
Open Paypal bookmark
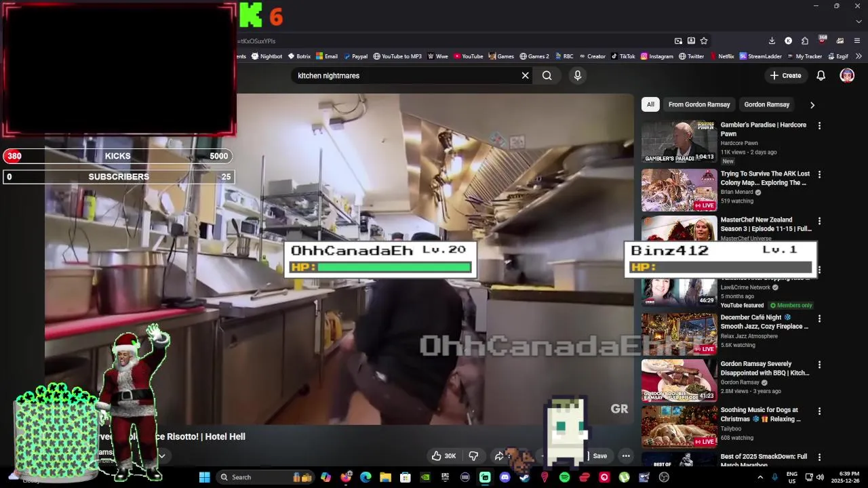pyautogui.click(x=355, y=56)
